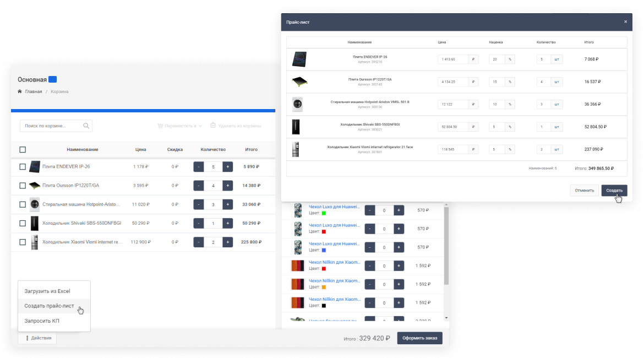Decrease quantity of Холодильник Xiaomi Viomi in cart
644x358 pixels.
(x=198, y=242)
